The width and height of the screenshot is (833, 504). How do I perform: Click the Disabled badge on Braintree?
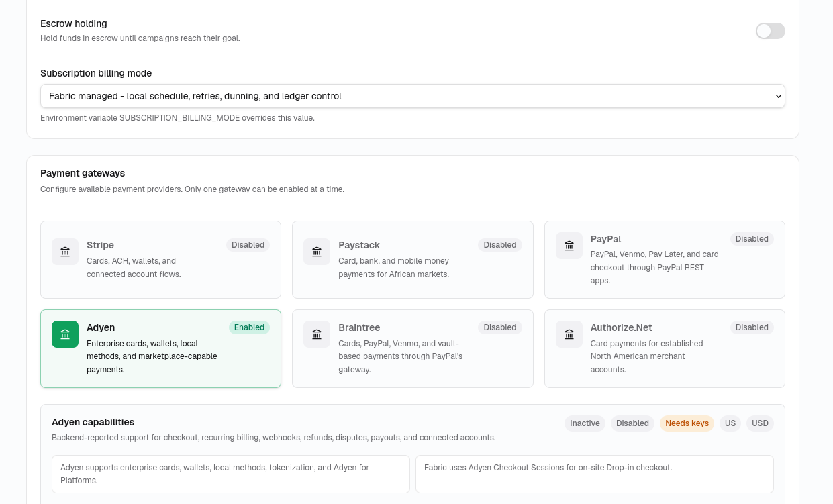coord(500,327)
